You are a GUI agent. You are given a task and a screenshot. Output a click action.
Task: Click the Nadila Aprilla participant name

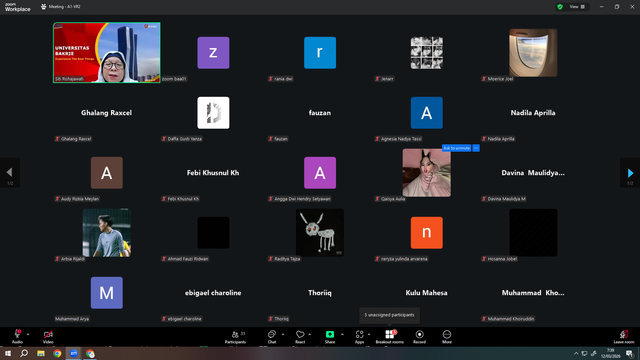point(533,113)
